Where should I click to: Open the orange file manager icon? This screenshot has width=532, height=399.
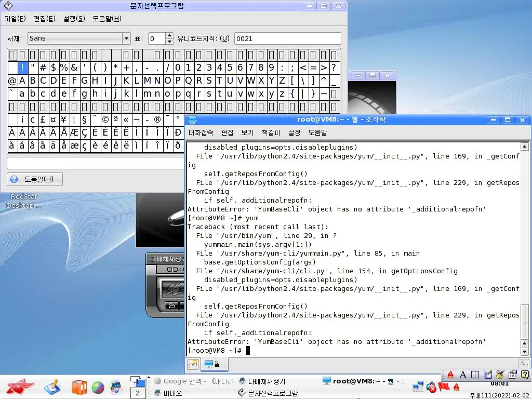tap(79, 387)
